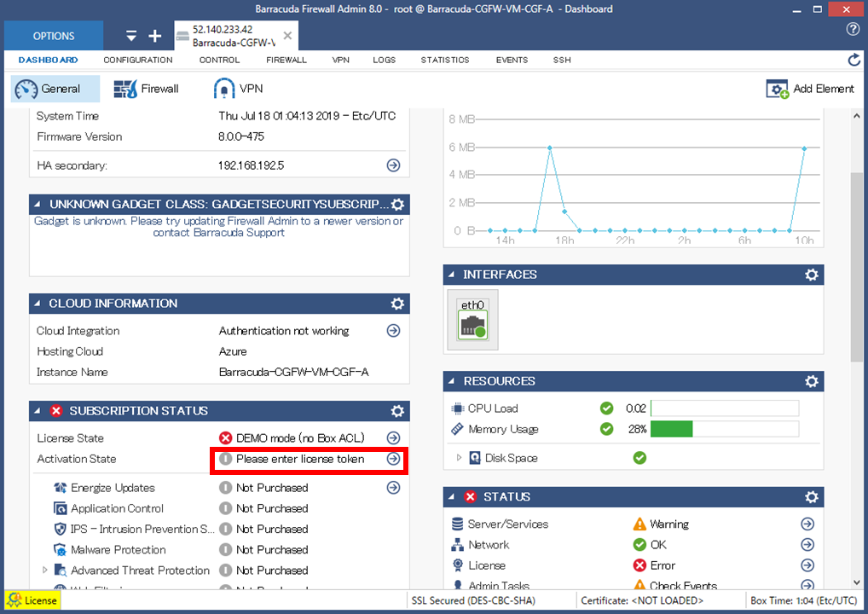Click the Firmware Version value 8.0.0-475
This screenshot has height=614, width=868.
(241, 136)
